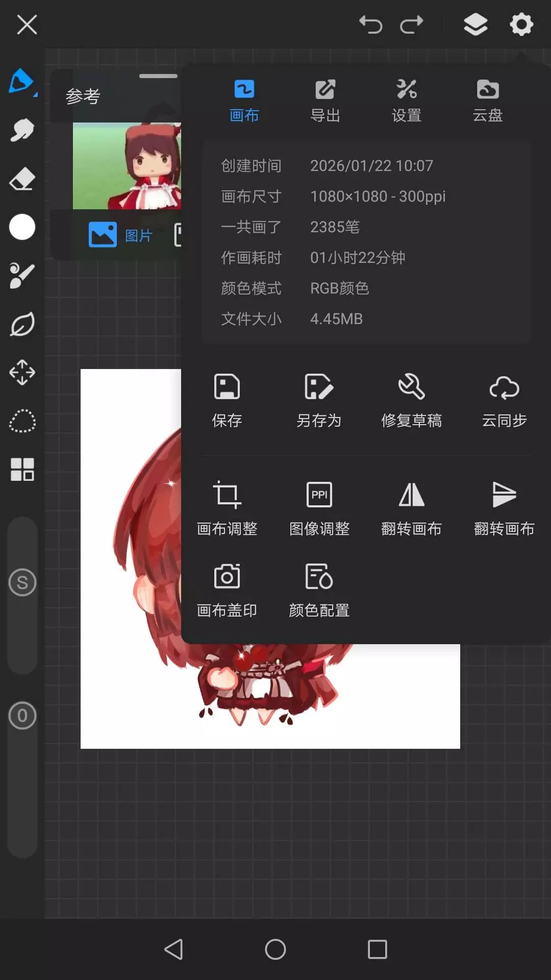
Task: Click the settings gear icon
Action: click(x=521, y=24)
